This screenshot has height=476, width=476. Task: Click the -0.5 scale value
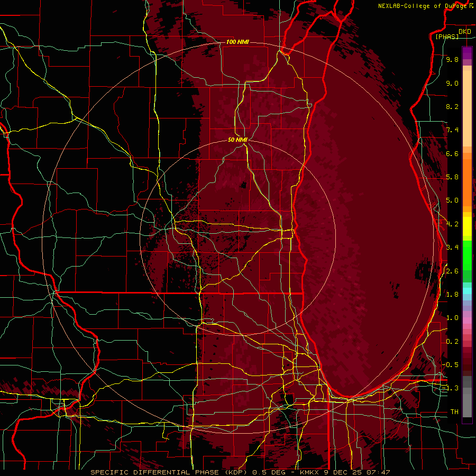click(450, 365)
